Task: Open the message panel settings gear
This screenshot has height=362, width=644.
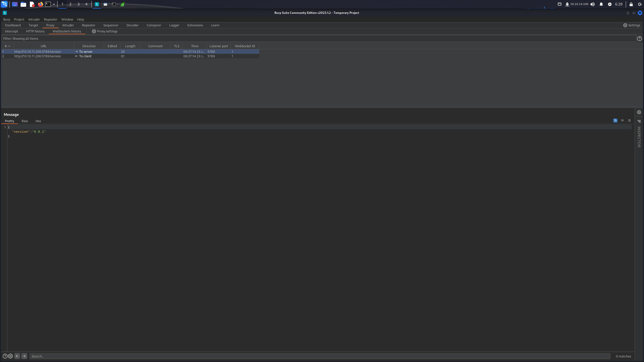Action: pos(639,112)
